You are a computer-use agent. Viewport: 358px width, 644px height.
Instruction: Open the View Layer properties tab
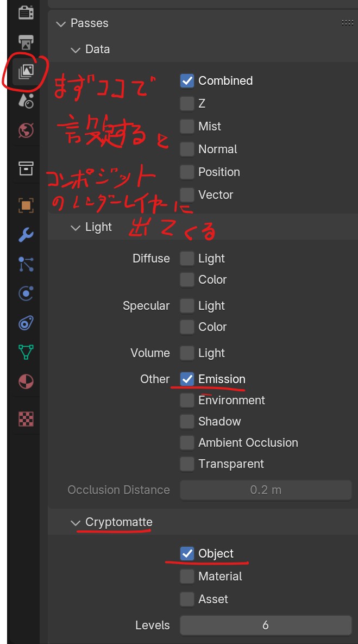click(x=26, y=71)
